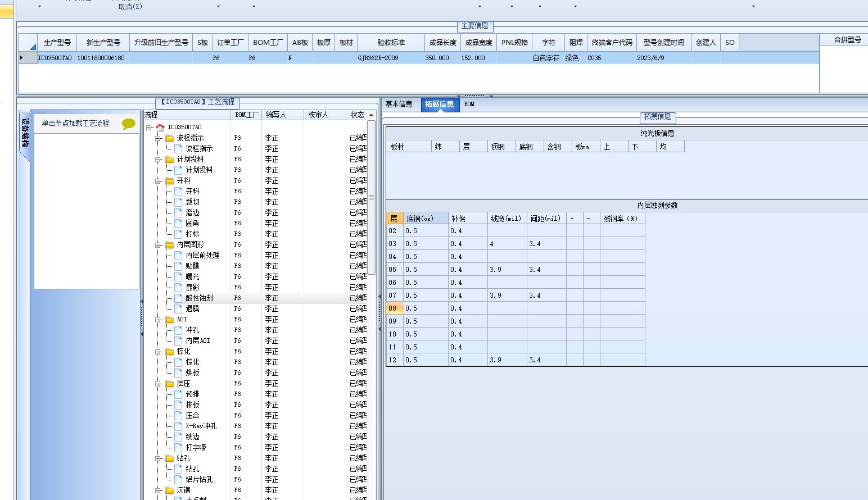Select the 打字唛 tree item

point(196,448)
